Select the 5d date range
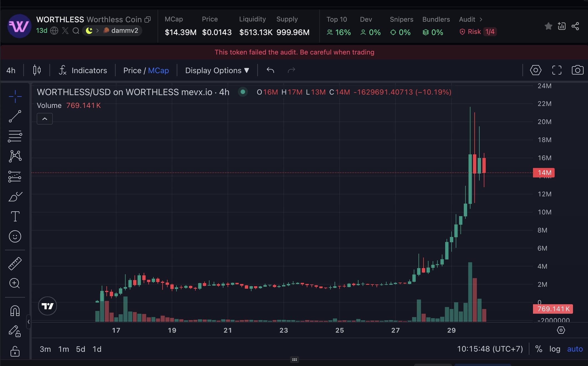The width and height of the screenshot is (588, 366). (81, 349)
